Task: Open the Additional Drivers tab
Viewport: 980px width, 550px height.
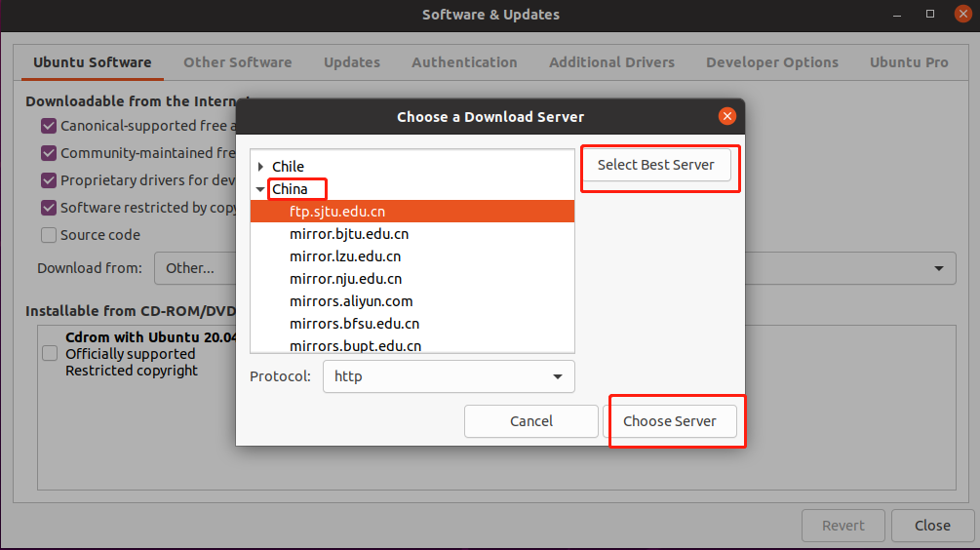Action: coord(611,62)
